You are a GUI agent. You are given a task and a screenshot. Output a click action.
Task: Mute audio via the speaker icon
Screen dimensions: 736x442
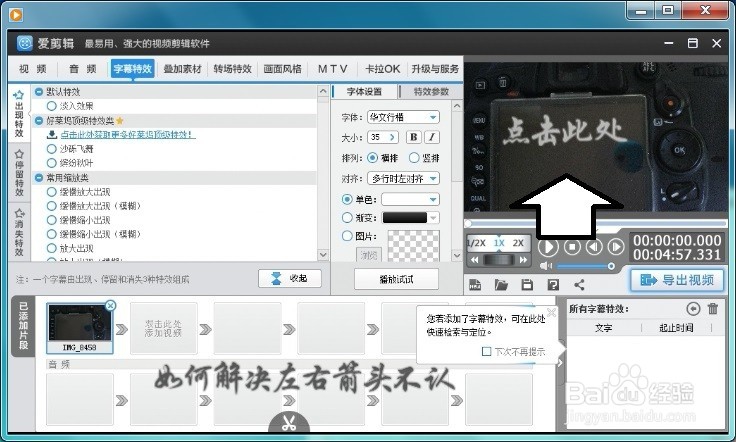click(x=545, y=266)
